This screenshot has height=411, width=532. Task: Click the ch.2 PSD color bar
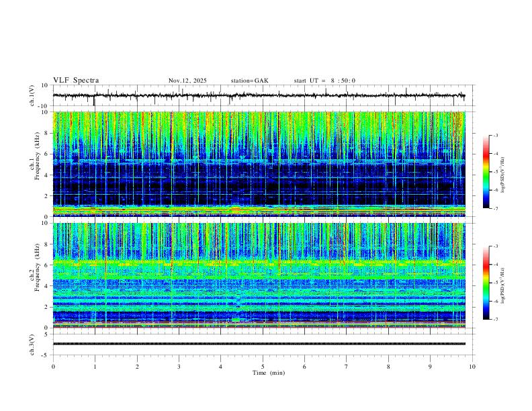click(x=486, y=283)
